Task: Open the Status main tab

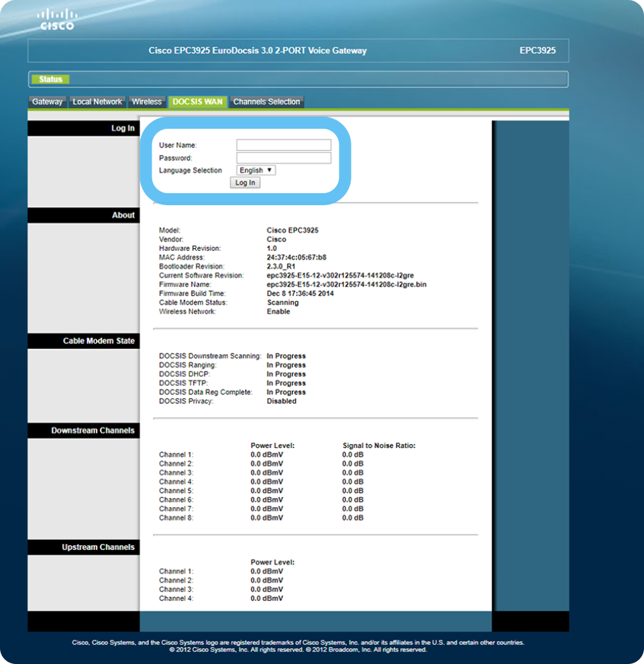Action: point(50,79)
